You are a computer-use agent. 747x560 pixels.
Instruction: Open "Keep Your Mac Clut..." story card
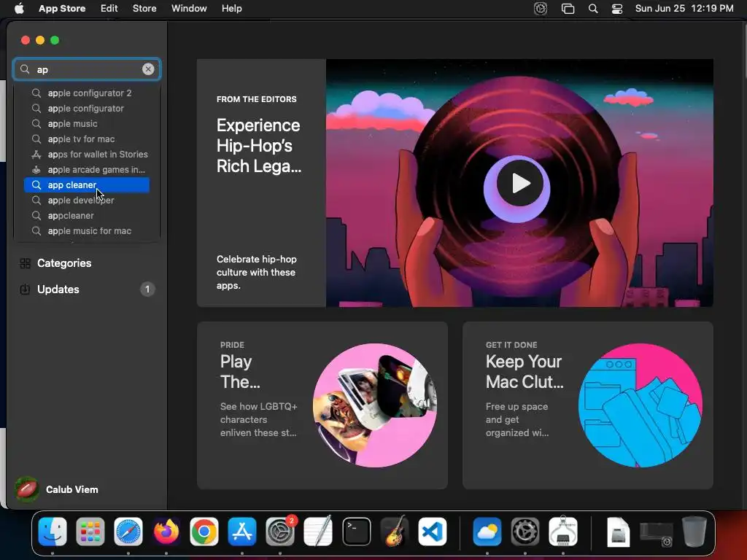587,405
